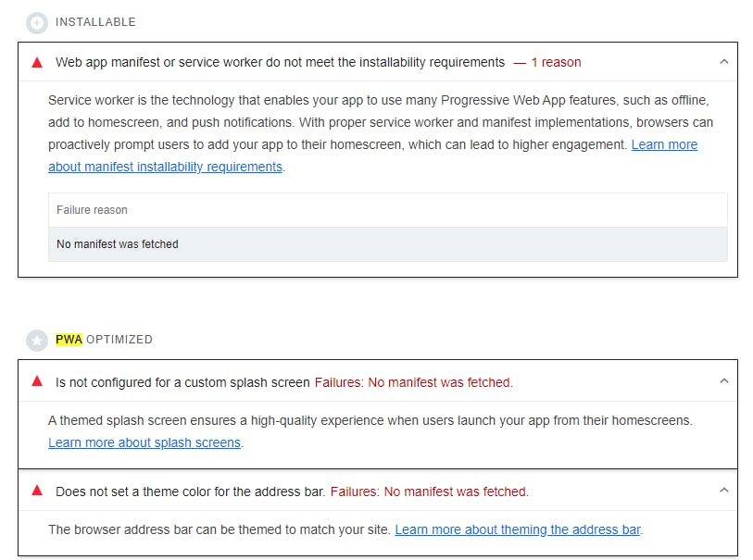Click 'Does not set a theme color' title

[190, 492]
